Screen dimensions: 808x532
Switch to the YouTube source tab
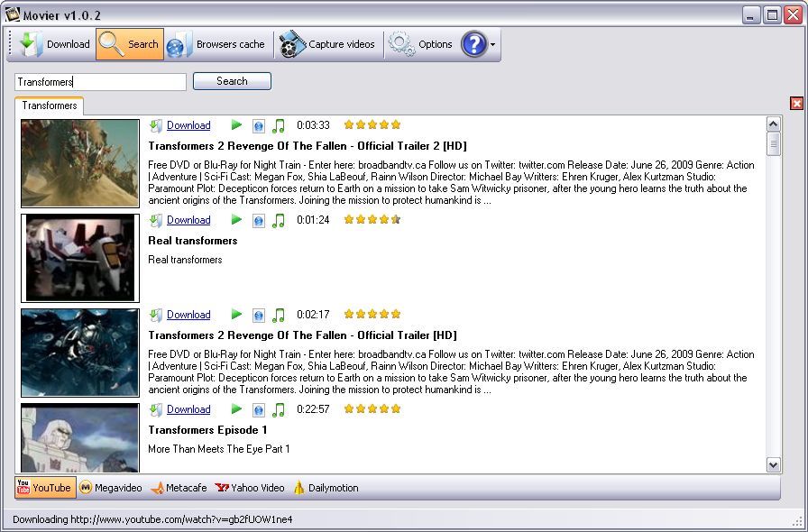(x=45, y=488)
